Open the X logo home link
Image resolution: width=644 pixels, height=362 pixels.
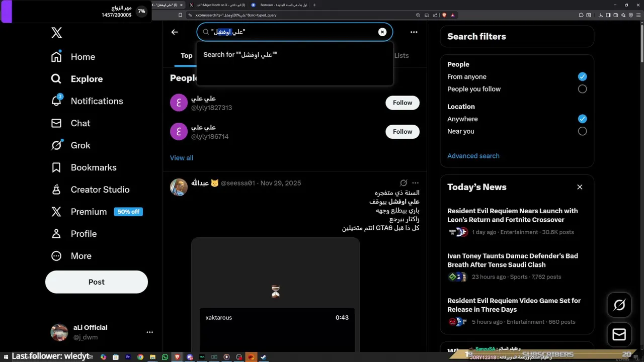click(x=56, y=33)
